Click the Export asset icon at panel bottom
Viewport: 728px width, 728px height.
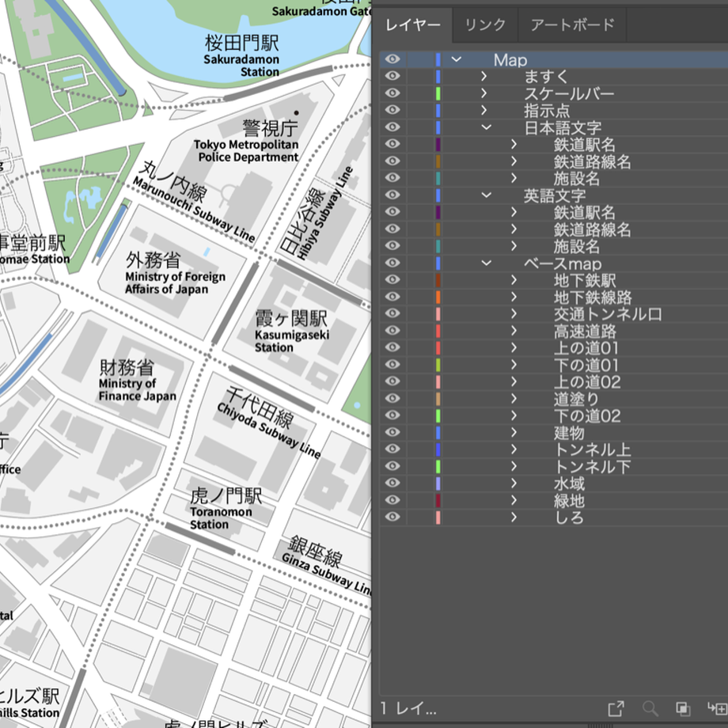coord(616,708)
